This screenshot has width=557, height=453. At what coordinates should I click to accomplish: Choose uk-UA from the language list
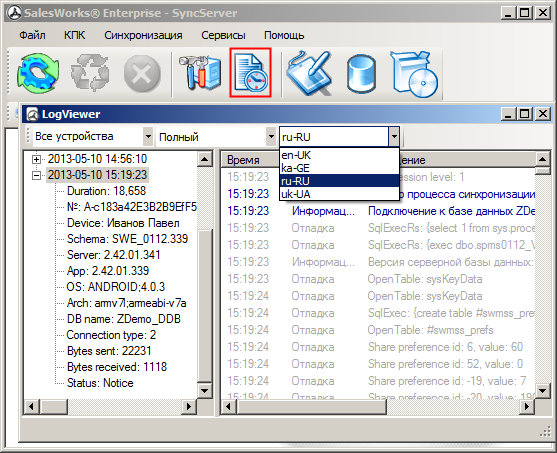pos(339,194)
